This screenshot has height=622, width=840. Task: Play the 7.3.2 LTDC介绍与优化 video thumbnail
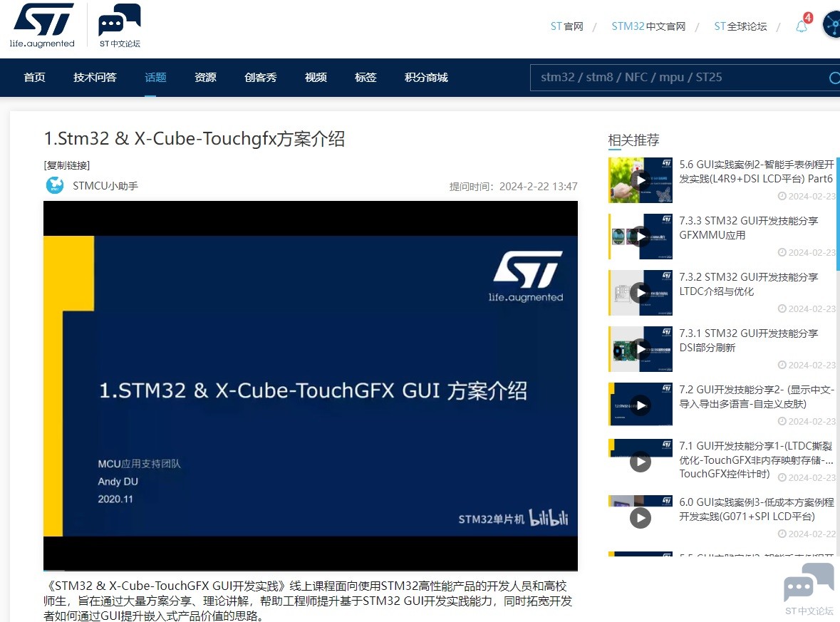641,293
